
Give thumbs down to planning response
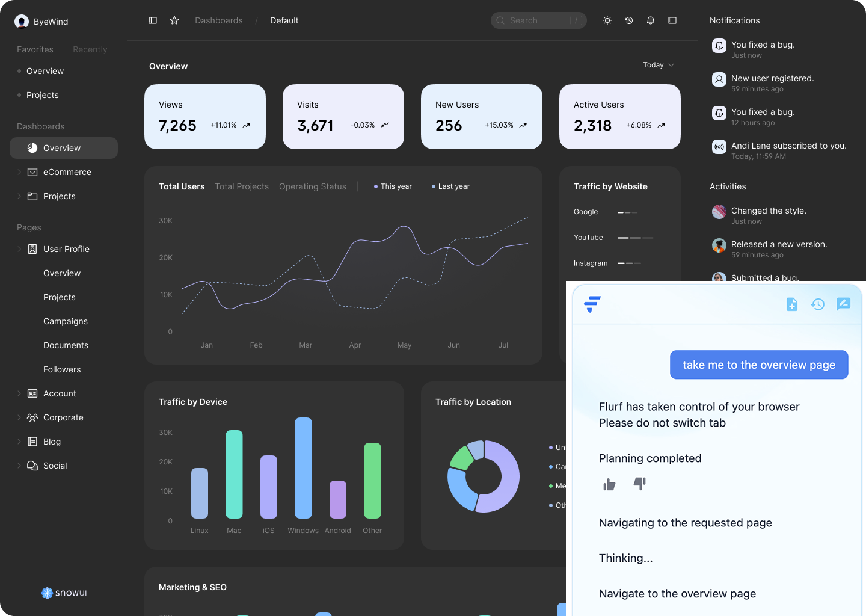click(x=639, y=483)
